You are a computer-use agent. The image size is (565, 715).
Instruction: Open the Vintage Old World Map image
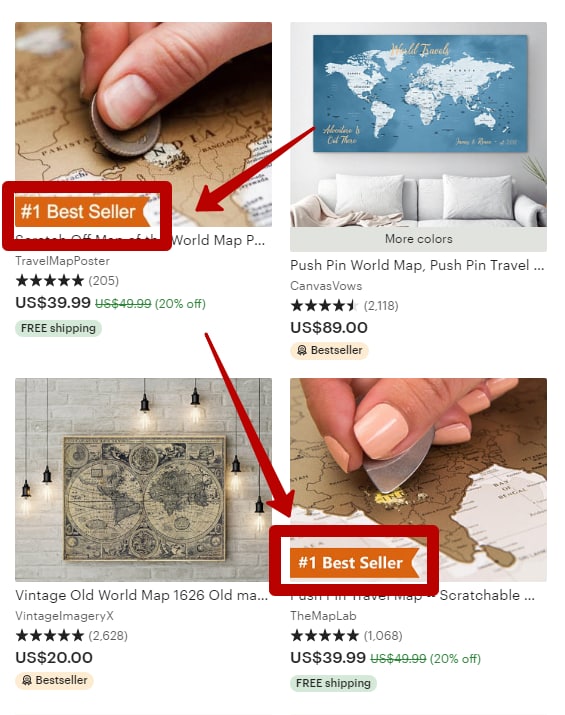point(143,479)
